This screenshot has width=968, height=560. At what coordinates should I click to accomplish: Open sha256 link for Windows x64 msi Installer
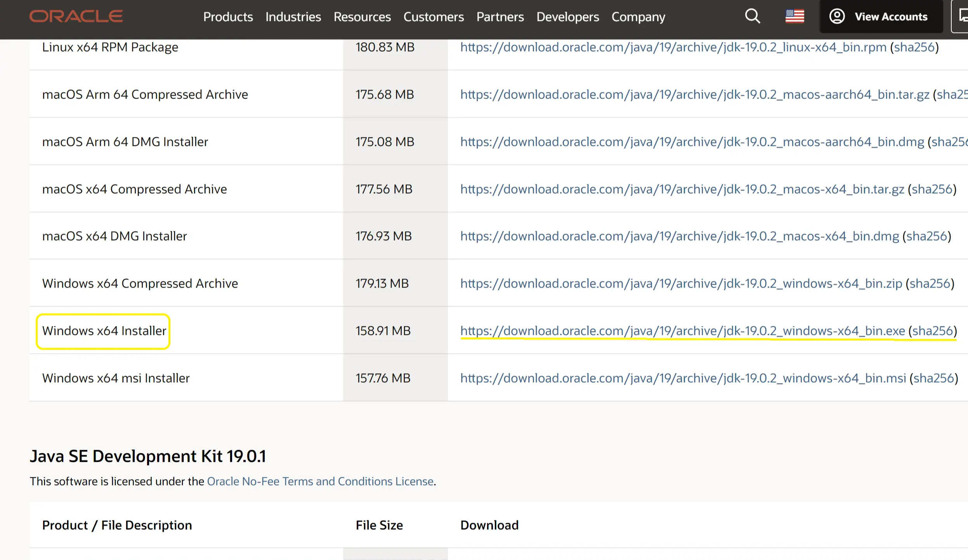(x=934, y=378)
